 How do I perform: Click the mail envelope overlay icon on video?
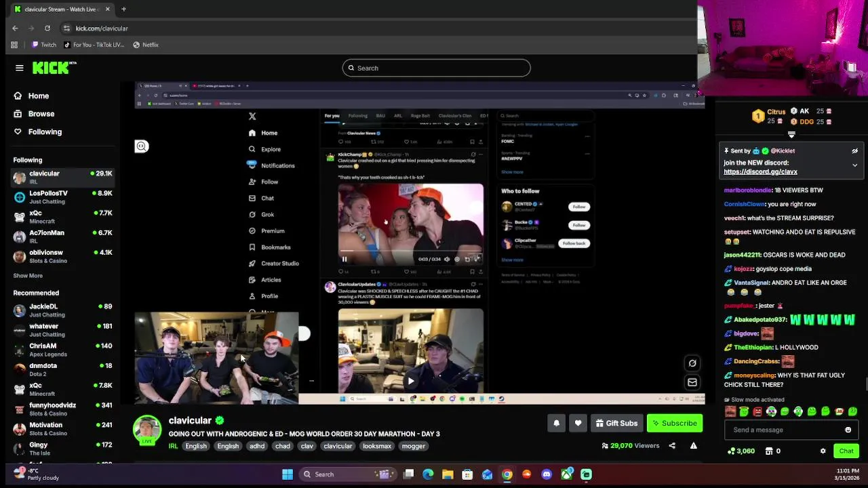coord(692,382)
